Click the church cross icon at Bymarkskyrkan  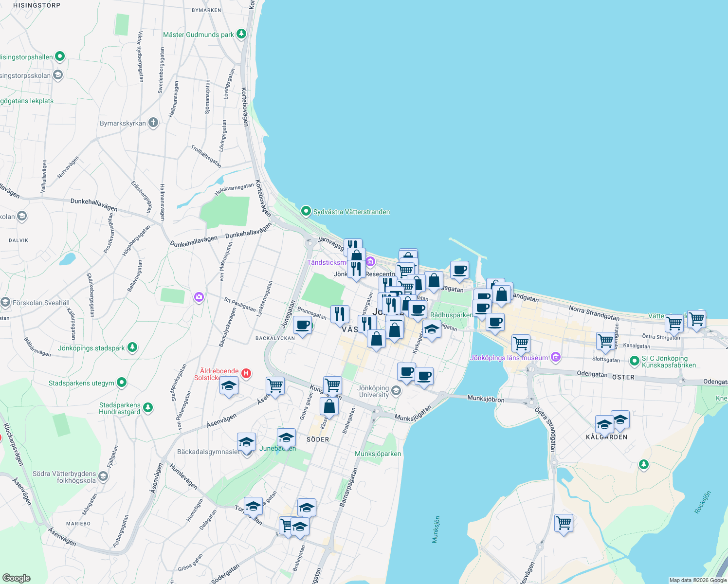click(x=152, y=123)
